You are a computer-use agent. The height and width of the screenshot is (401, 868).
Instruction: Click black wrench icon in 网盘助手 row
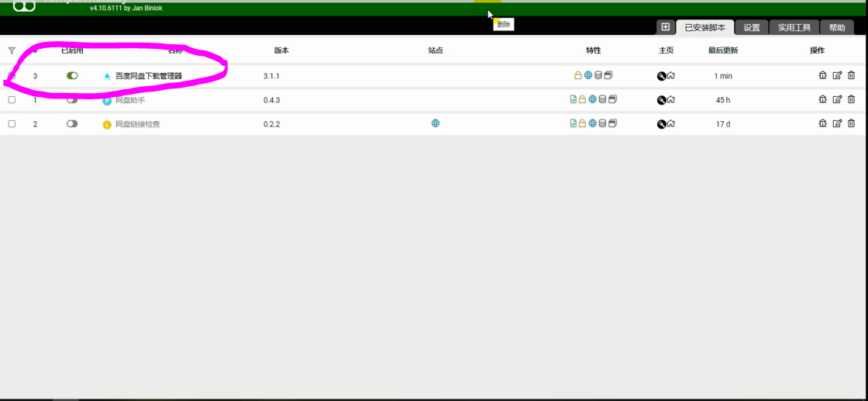[661, 100]
